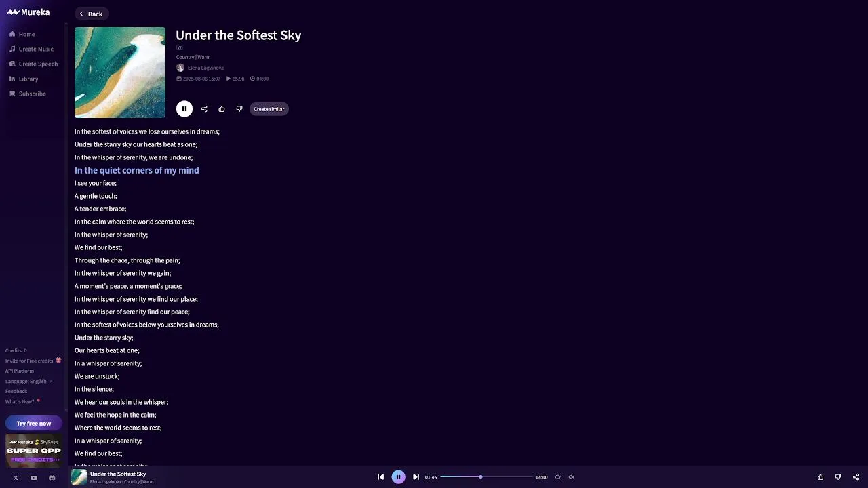The height and width of the screenshot is (488, 868).
Task: Click the Country | Warm genre tag
Action: 193,57
